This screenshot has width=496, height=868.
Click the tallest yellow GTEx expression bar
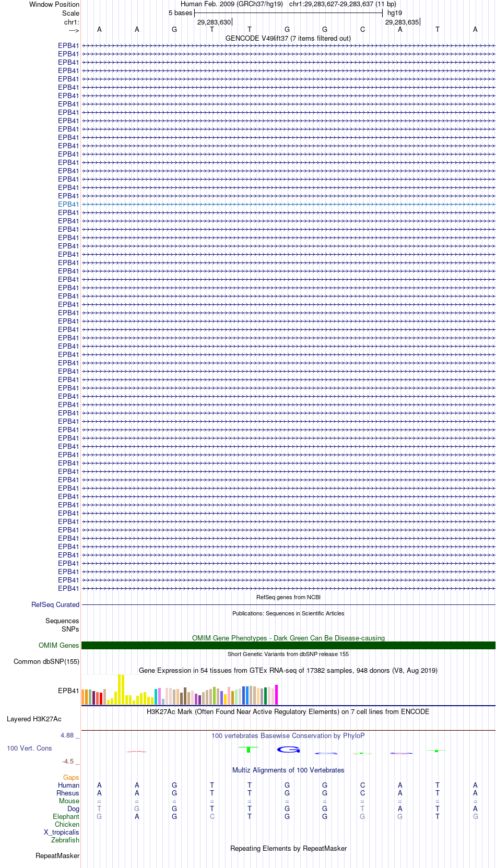(x=120, y=689)
